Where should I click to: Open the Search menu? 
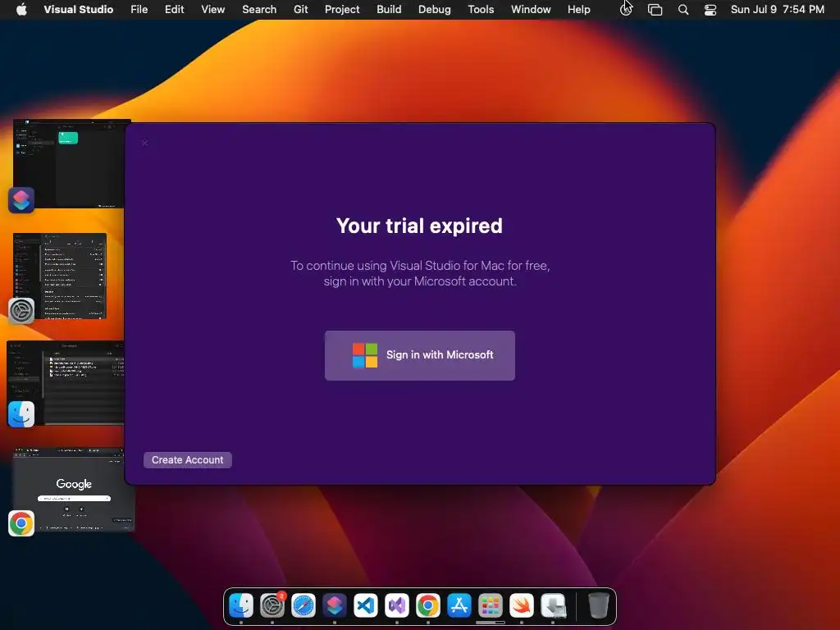pos(259,9)
